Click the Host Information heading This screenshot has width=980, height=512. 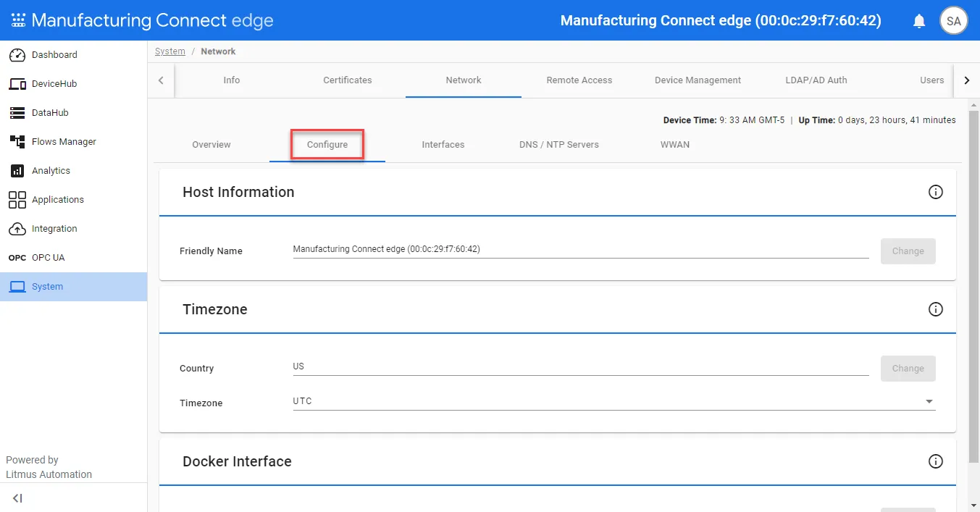tap(238, 192)
